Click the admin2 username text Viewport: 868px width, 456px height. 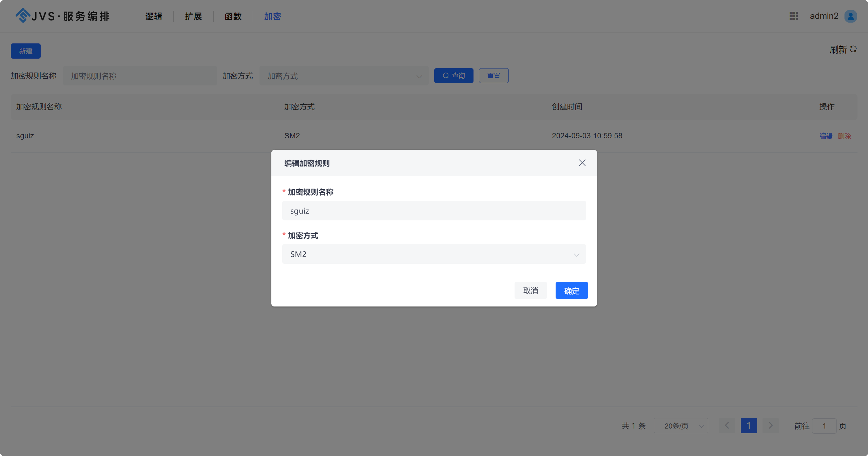(x=824, y=16)
